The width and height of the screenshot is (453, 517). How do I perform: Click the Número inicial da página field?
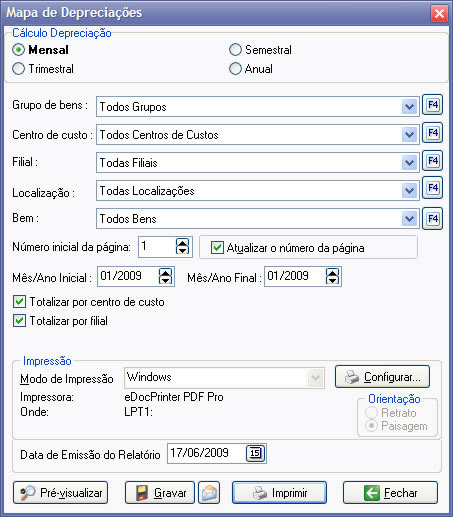coord(157,247)
